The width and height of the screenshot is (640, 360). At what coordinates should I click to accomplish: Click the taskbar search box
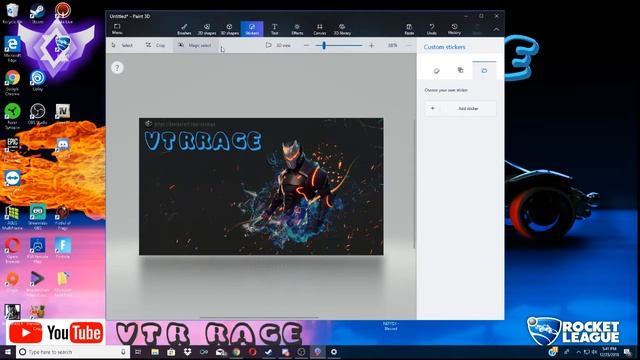[73, 352]
